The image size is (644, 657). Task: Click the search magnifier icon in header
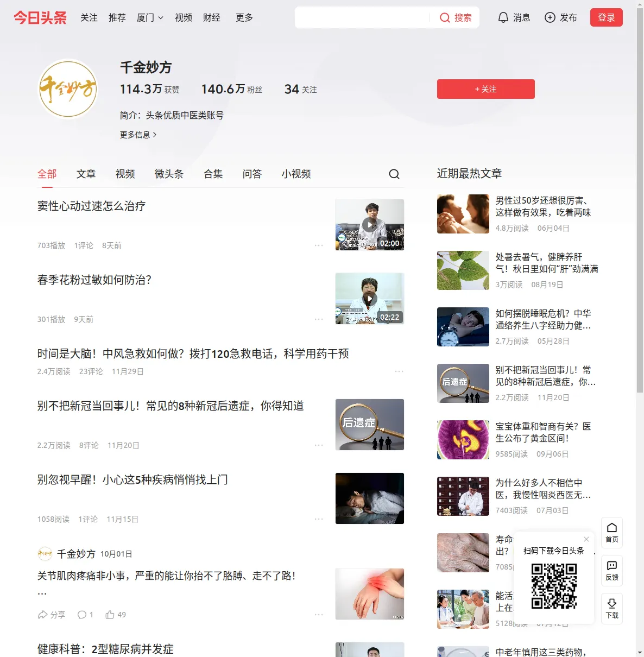tap(445, 18)
